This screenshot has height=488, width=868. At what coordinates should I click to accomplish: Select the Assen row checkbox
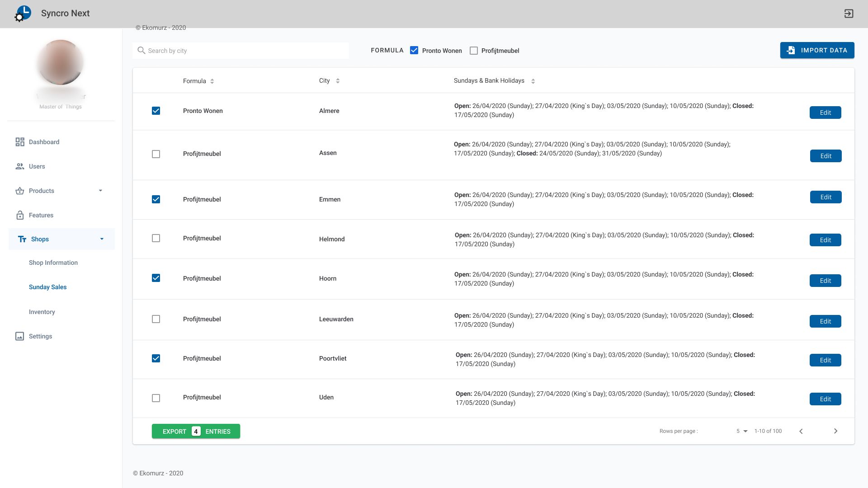(x=156, y=154)
